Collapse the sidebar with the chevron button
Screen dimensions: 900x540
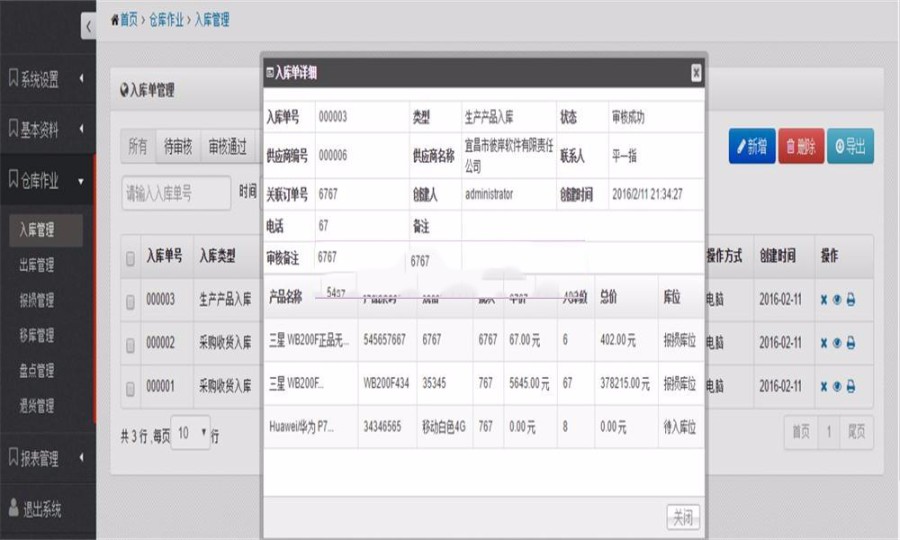88,26
